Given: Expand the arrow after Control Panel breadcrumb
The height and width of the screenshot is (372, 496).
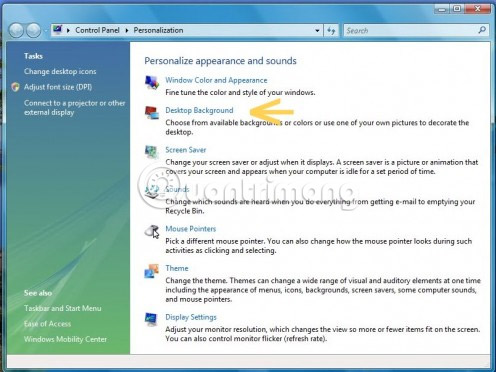Looking at the screenshot, I should 127,31.
